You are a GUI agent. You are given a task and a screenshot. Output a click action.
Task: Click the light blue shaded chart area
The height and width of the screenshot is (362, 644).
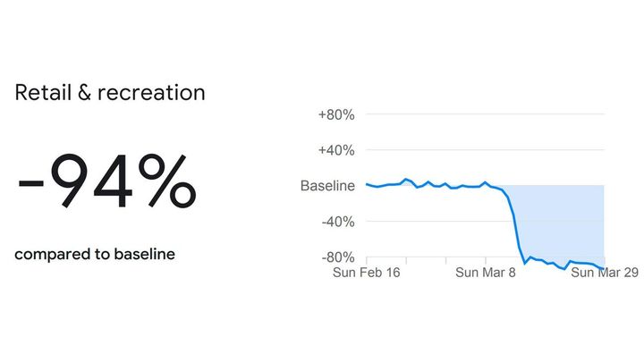coord(563,219)
